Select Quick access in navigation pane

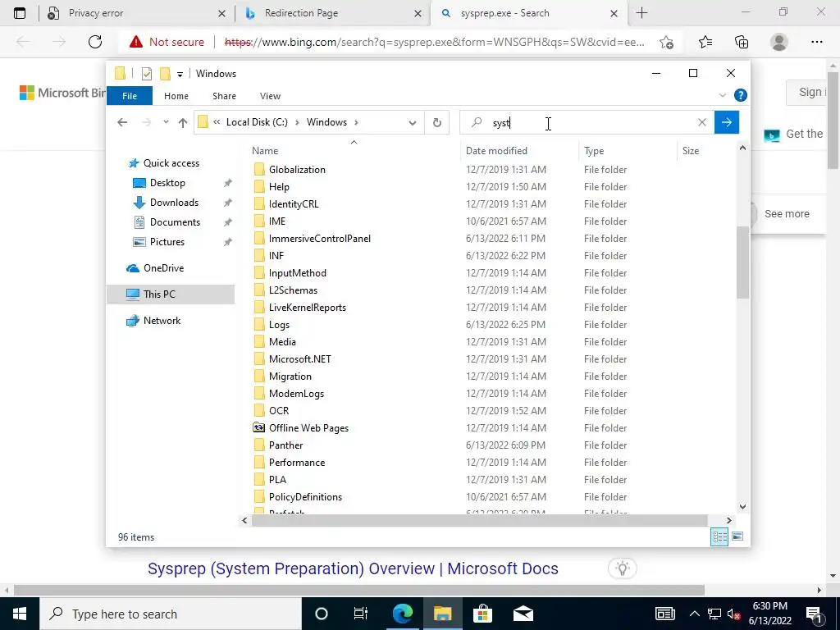(171, 163)
